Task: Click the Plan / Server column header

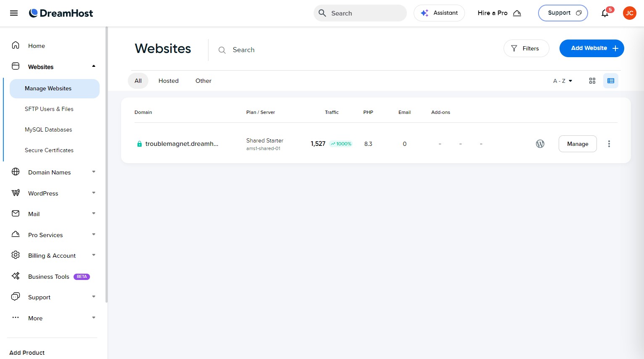Action: coord(261,112)
